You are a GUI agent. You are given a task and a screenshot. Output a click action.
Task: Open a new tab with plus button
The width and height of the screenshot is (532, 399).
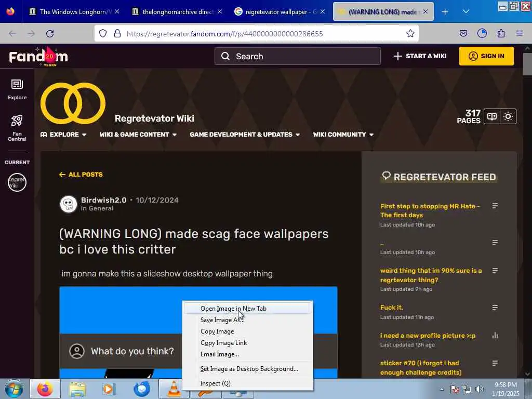445,12
